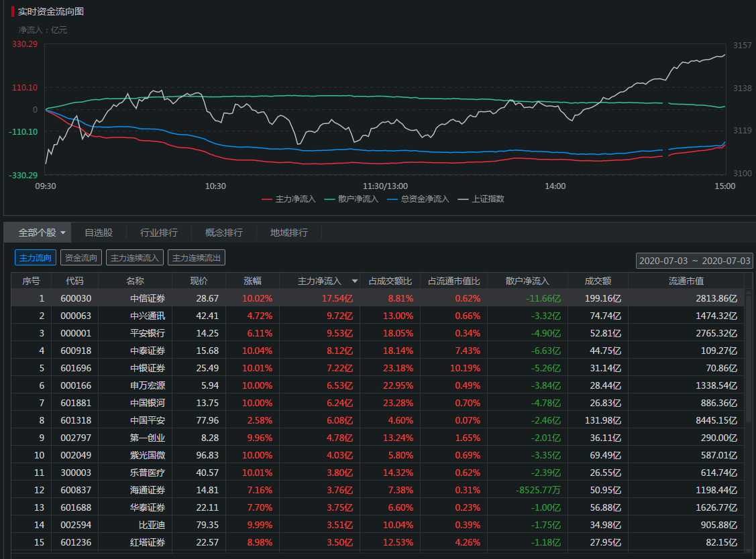Click the 资金流向 filter button

click(81, 257)
